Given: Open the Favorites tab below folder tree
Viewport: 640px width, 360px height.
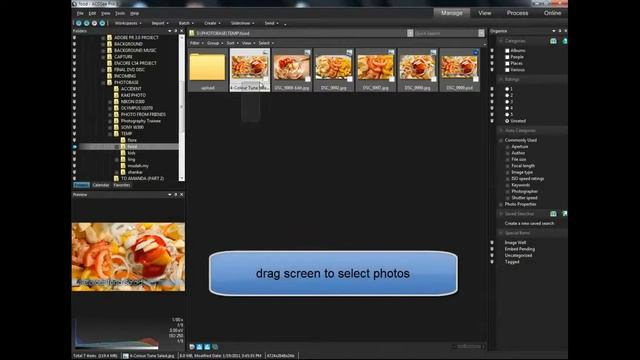Looking at the screenshot, I should [122, 185].
